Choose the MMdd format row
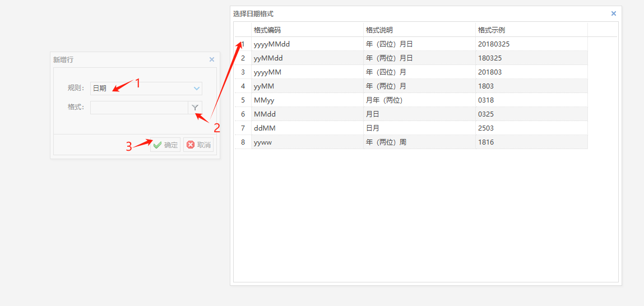This screenshot has height=306, width=644. pos(265,114)
